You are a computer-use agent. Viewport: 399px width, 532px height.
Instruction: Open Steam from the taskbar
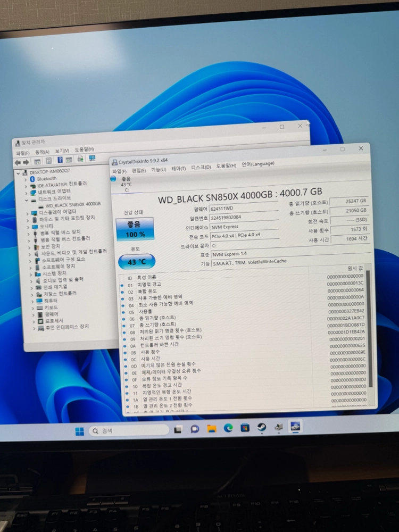click(x=262, y=427)
